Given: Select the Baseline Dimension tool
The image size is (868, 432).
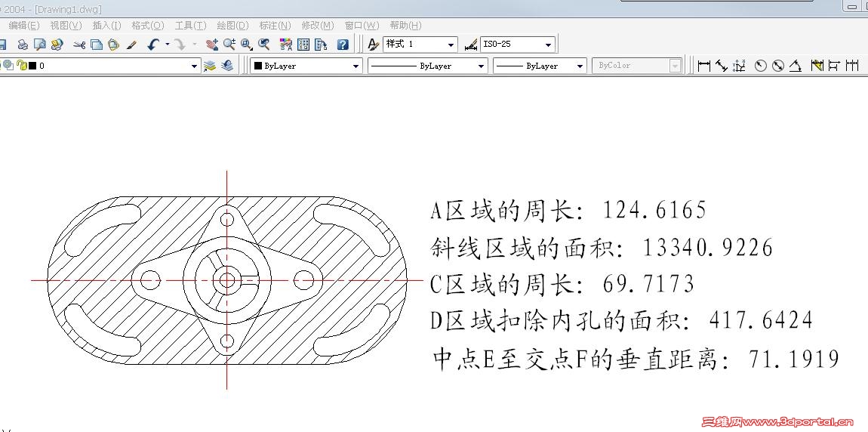Looking at the screenshot, I should 834,66.
